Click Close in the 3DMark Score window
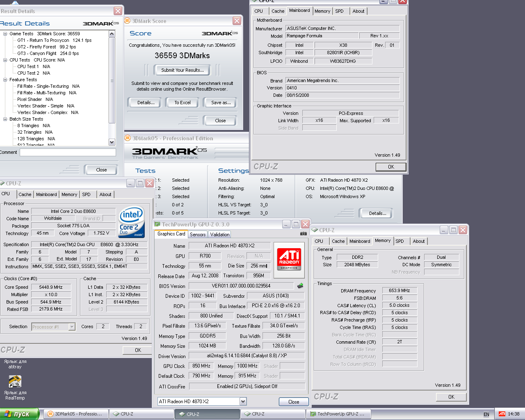Screen dimensions: 525x420 pos(220,121)
